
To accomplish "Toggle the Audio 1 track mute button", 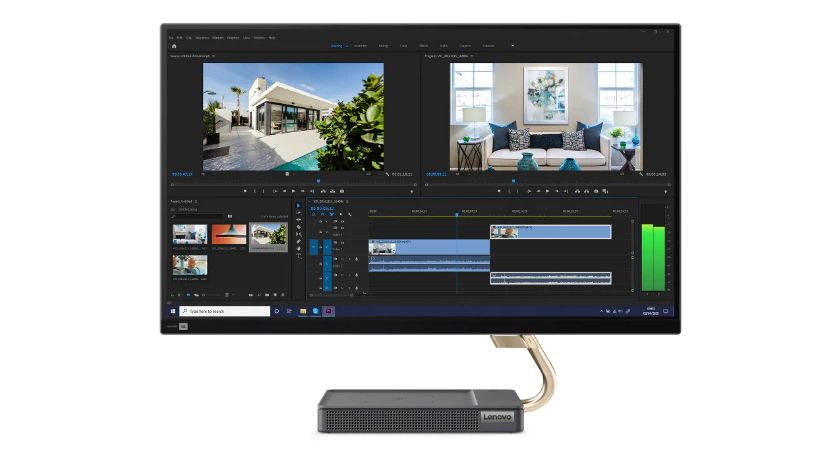I will click(x=343, y=259).
